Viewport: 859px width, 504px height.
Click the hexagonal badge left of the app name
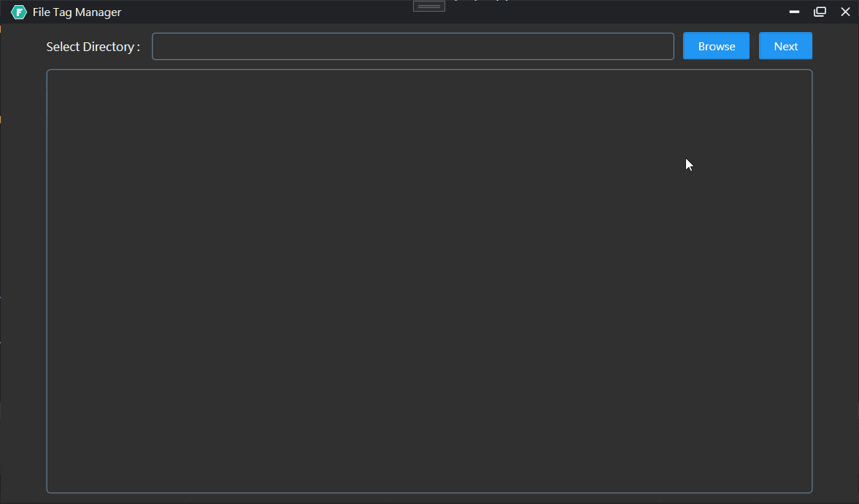pos(18,12)
